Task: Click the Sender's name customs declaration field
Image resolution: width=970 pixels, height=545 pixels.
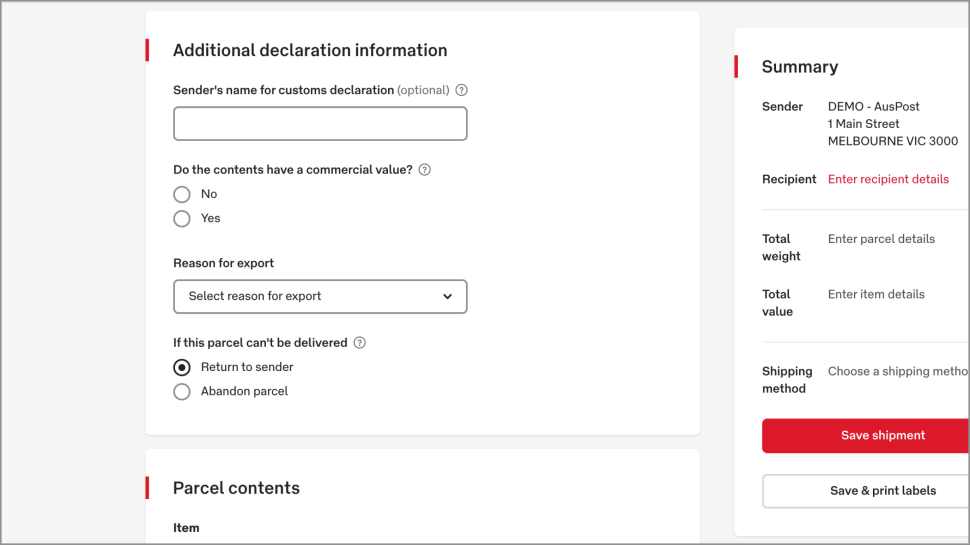Action: click(320, 124)
